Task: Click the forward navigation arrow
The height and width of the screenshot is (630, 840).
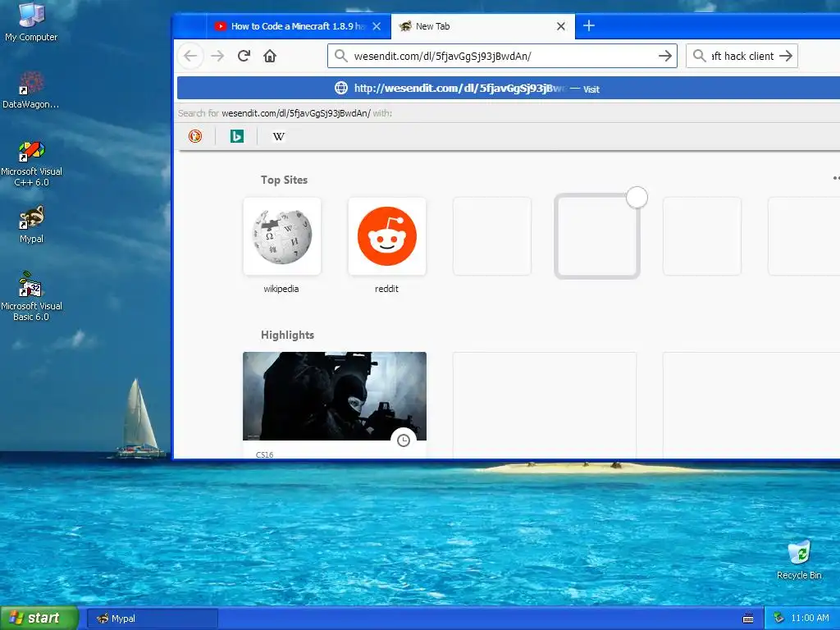Action: pyautogui.click(x=217, y=56)
